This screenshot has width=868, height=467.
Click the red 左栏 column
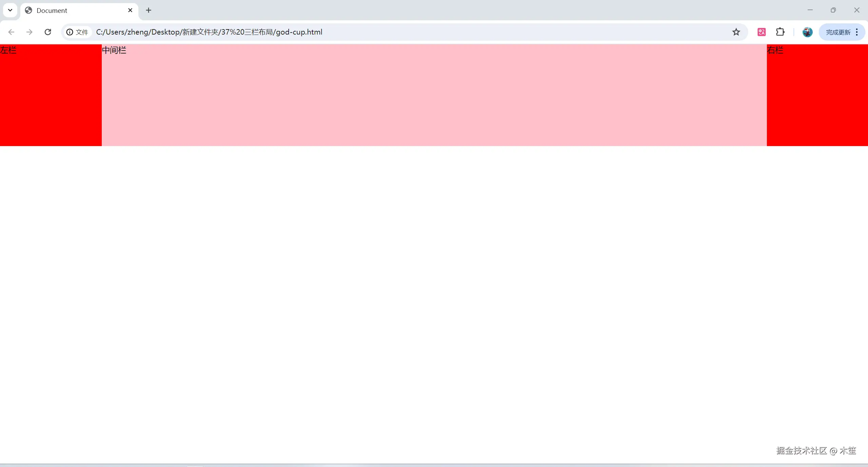[51, 95]
